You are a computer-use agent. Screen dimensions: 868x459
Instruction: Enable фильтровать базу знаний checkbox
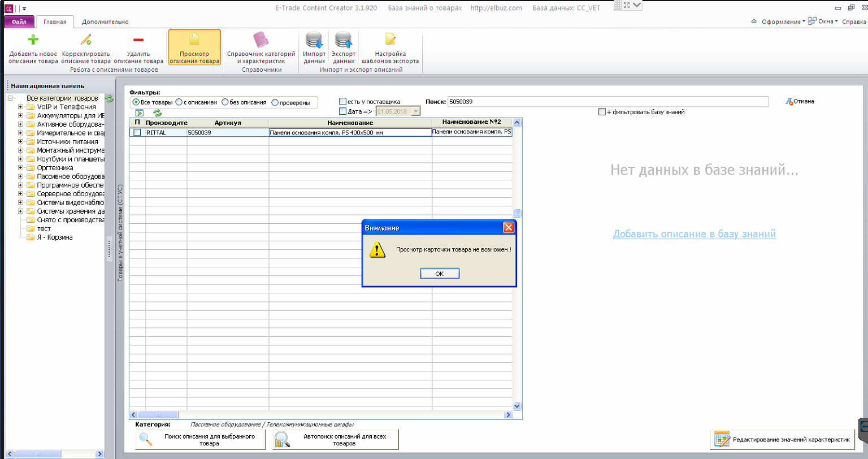click(x=602, y=112)
